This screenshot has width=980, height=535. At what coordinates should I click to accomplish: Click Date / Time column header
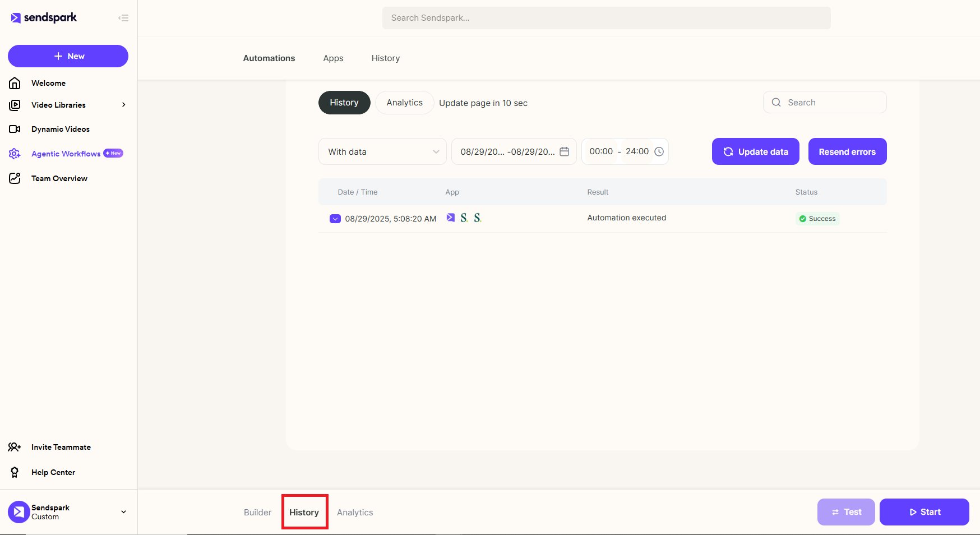358,192
